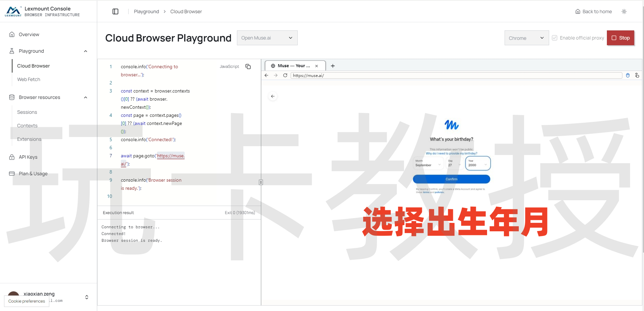This screenshot has height=311, width=644.
Task: Click the Back to home house icon
Action: click(x=578, y=11)
